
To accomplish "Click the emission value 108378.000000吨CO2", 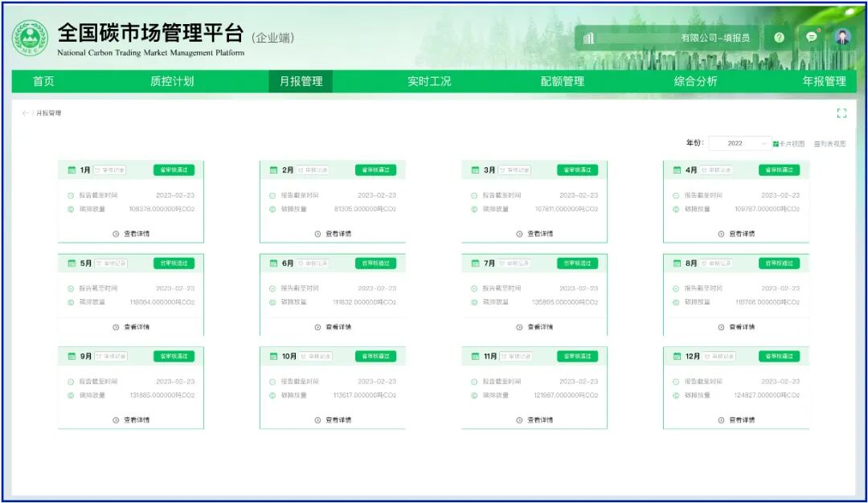I will pyautogui.click(x=162, y=209).
